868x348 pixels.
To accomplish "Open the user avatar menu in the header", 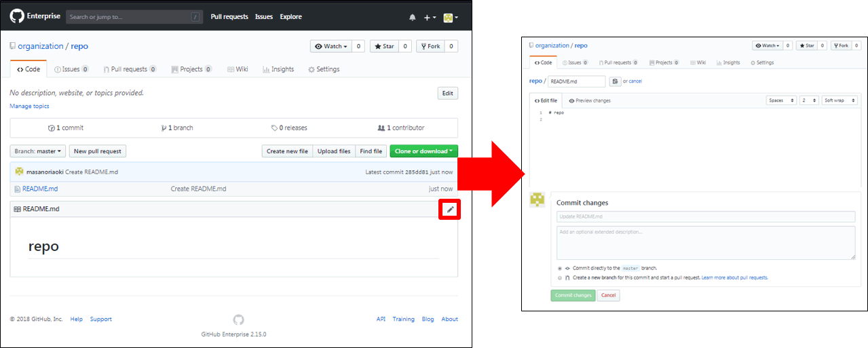I will pos(450,18).
